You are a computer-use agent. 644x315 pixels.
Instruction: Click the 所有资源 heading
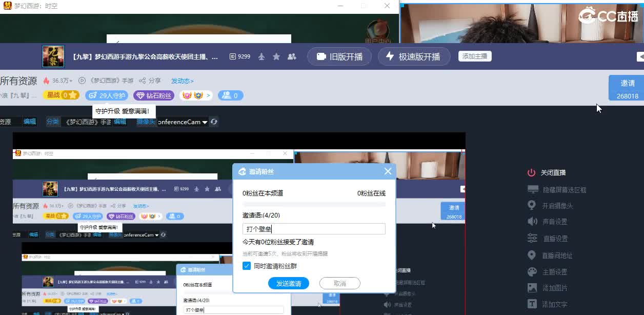pyautogui.click(x=18, y=81)
